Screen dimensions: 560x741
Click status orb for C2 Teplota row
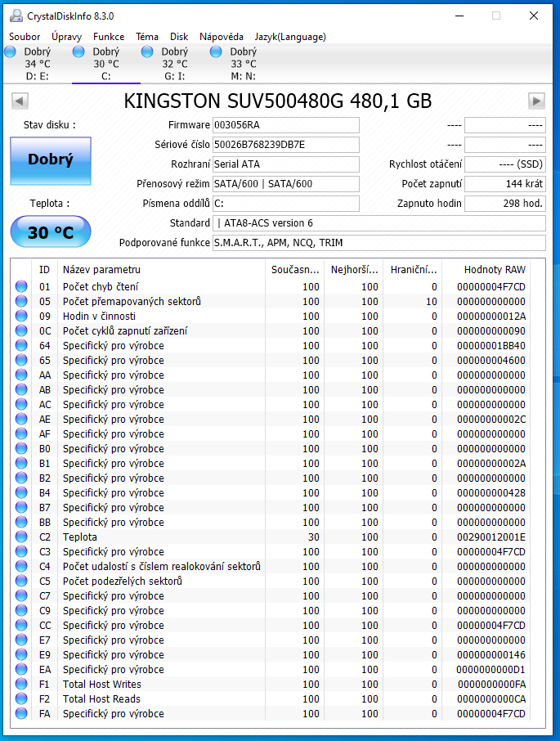21,537
